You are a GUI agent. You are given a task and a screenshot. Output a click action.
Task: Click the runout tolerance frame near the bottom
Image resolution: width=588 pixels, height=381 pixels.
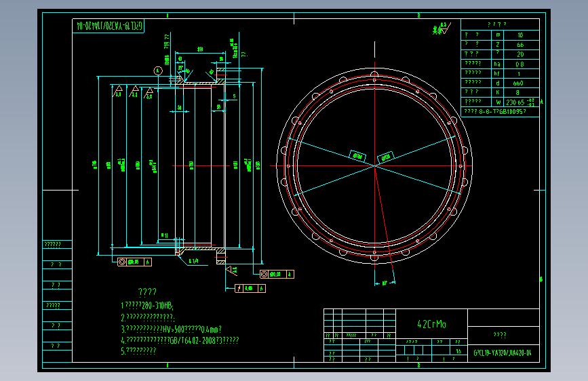[250, 288]
